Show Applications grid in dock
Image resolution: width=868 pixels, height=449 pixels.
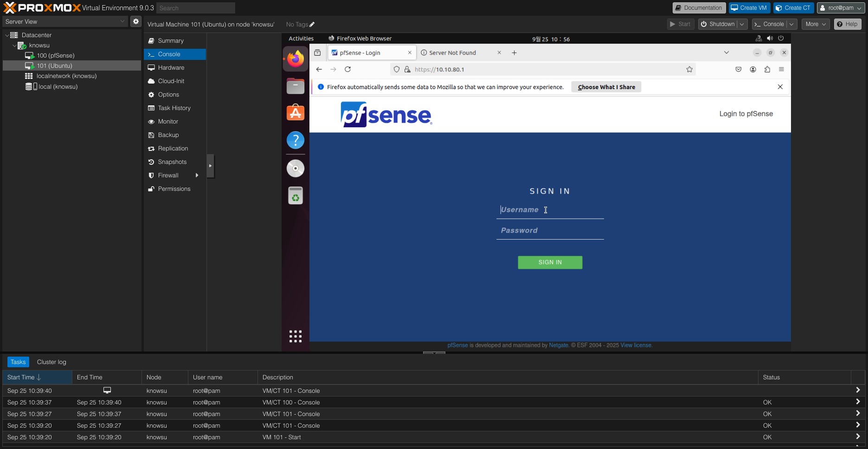pos(296,336)
